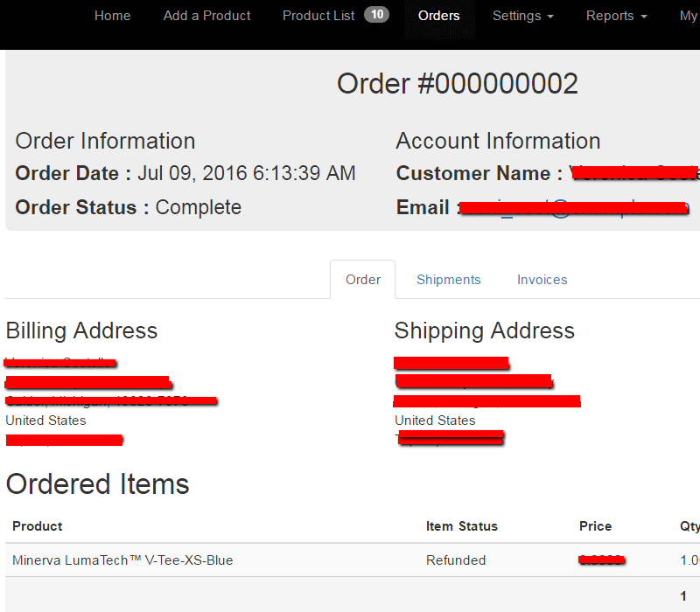Click the product count badge showing 10
The height and width of the screenshot is (612, 700).
click(376, 15)
